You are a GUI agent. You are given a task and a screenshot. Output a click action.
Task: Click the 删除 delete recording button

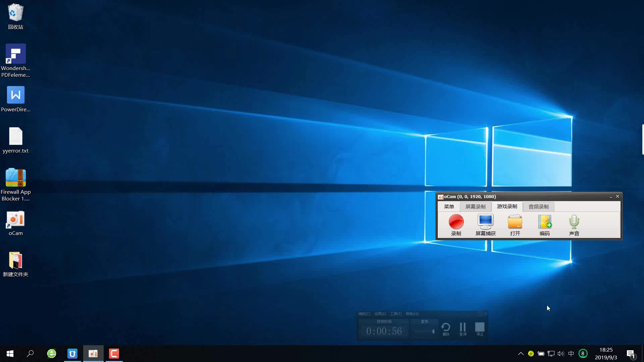pyautogui.click(x=446, y=328)
